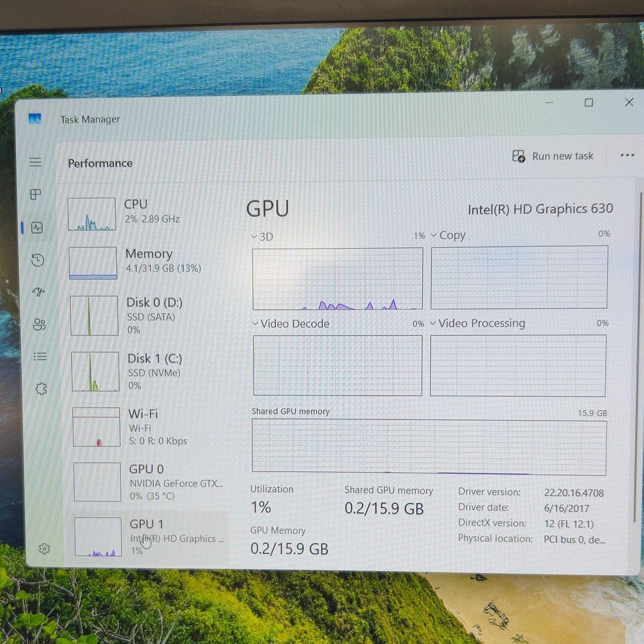Go to the Processes page icon

(x=36, y=194)
